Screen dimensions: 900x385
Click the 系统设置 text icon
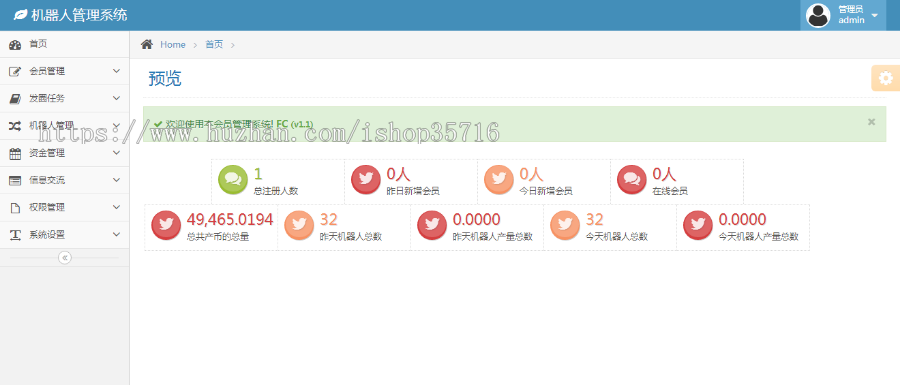pos(15,235)
